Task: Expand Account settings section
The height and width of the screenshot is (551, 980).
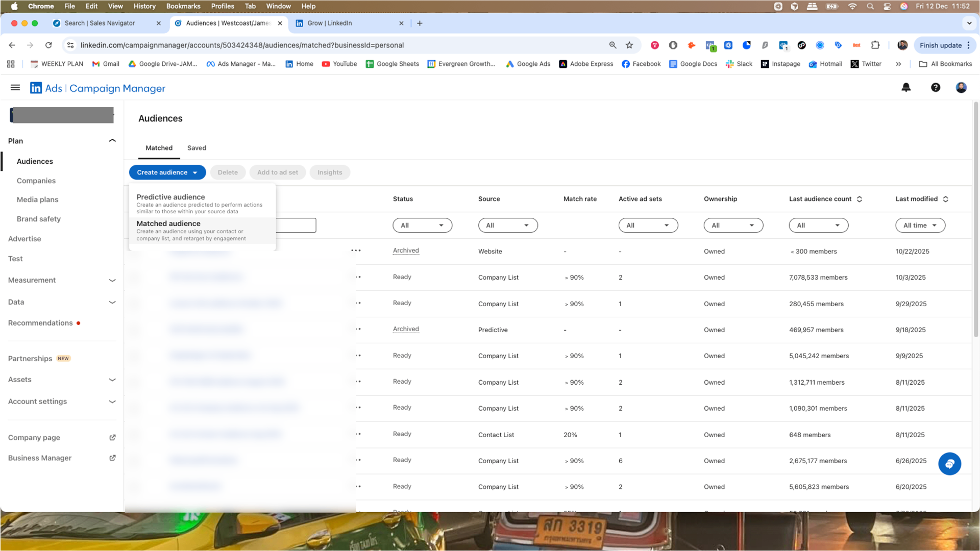Action: (112, 402)
